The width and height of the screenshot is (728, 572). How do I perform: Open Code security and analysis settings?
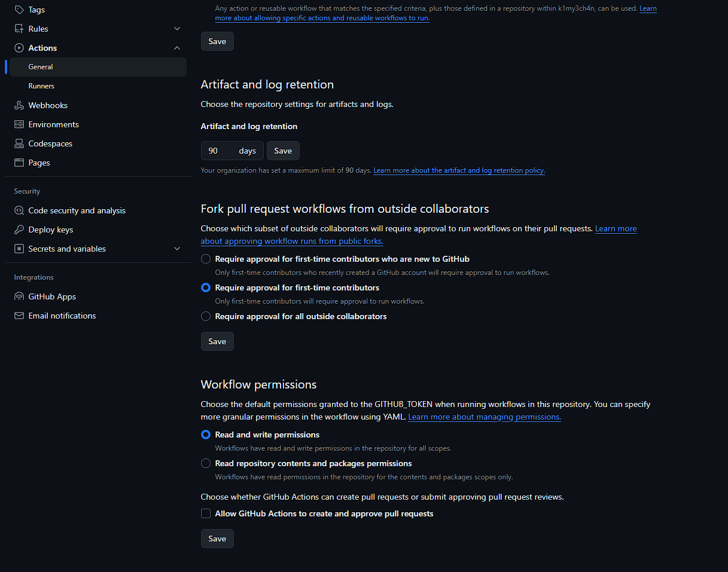coord(77,210)
